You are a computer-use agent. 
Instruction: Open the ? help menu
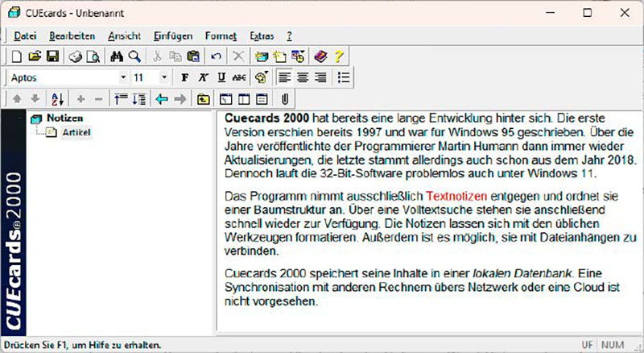pos(289,36)
